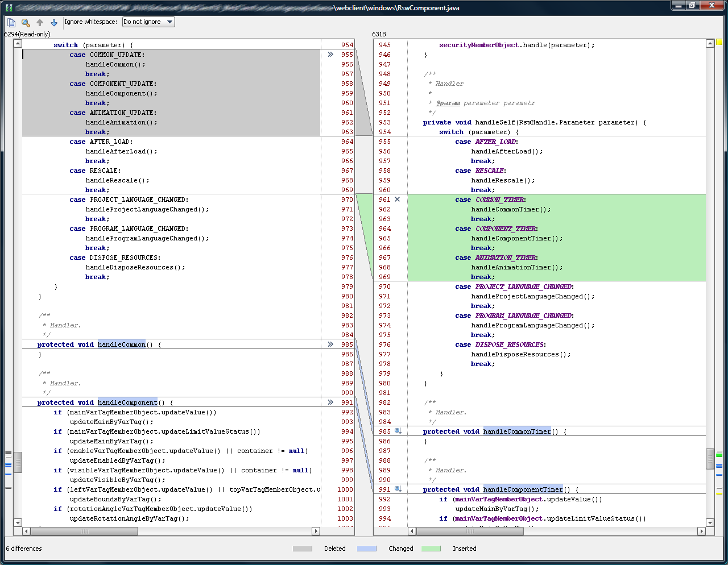This screenshot has width=728, height=565.
Task: Click '@param parameter parametr' comment line
Action: [482, 103]
